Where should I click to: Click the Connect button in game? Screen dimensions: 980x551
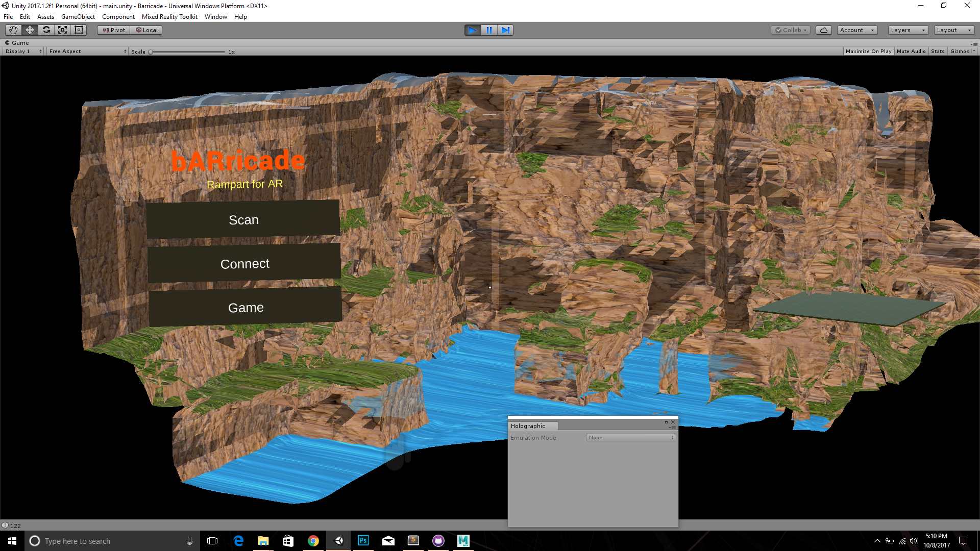[244, 264]
